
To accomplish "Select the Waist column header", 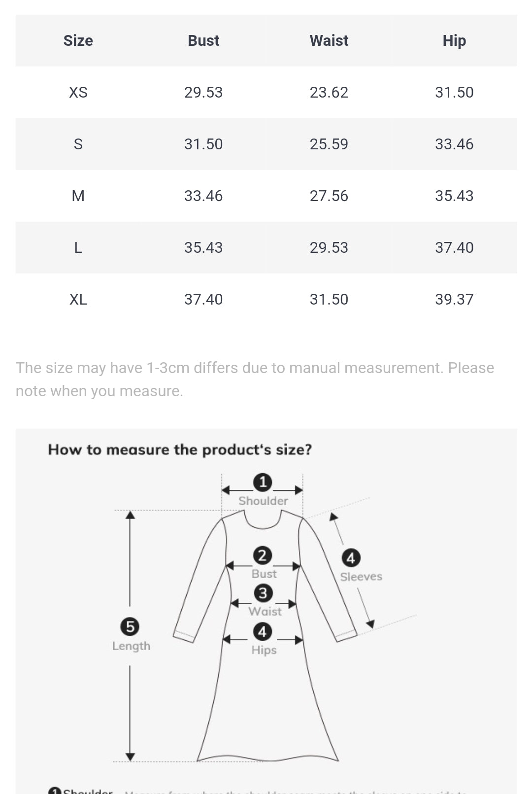I will 329,40.
